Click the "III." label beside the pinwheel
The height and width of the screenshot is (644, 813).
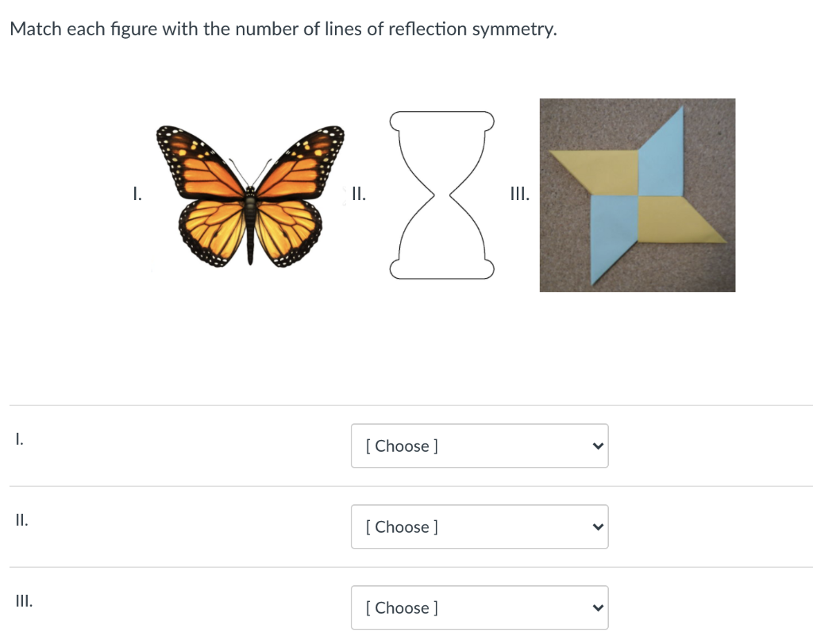point(520,192)
